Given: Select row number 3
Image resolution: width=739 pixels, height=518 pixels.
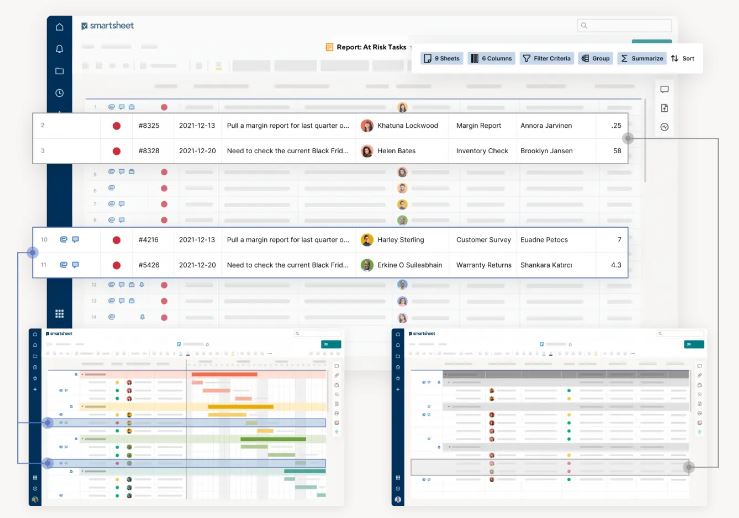Looking at the screenshot, I should point(42,151).
